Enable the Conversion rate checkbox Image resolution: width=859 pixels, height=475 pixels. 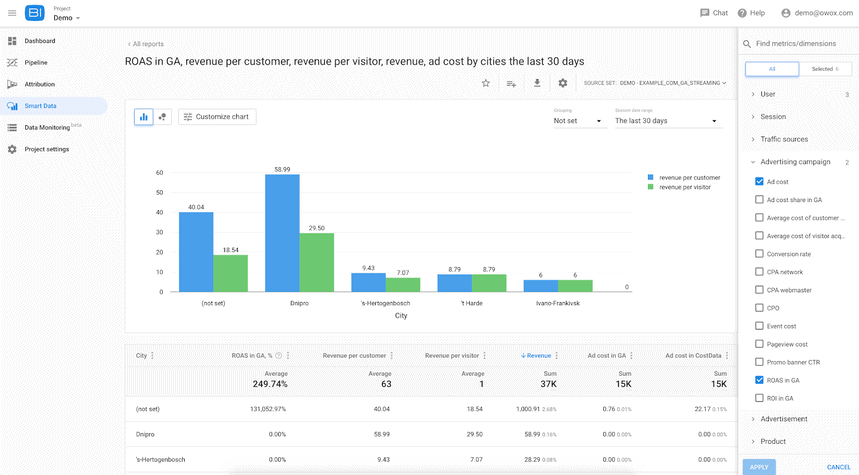[x=759, y=254]
